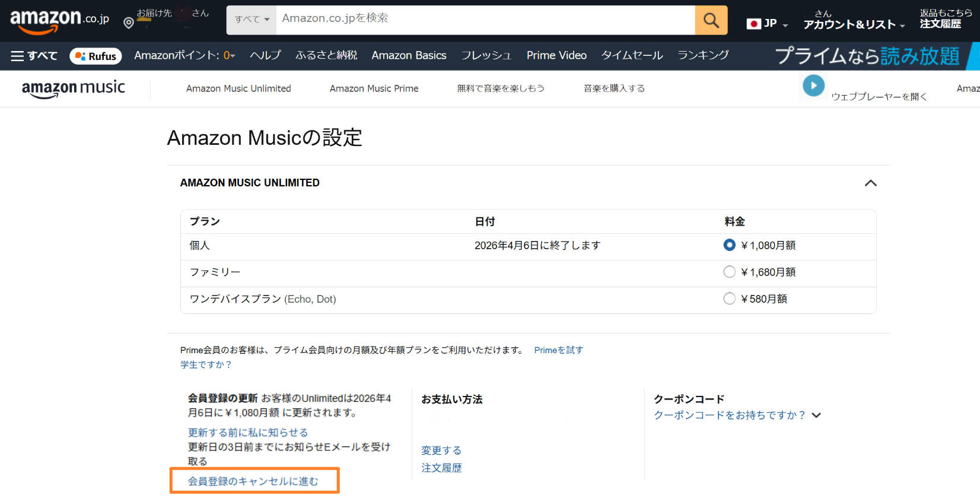The height and width of the screenshot is (498, 980).
Task: Select the ファミリー ¥1,680 monthly plan radio
Action: [x=730, y=271]
